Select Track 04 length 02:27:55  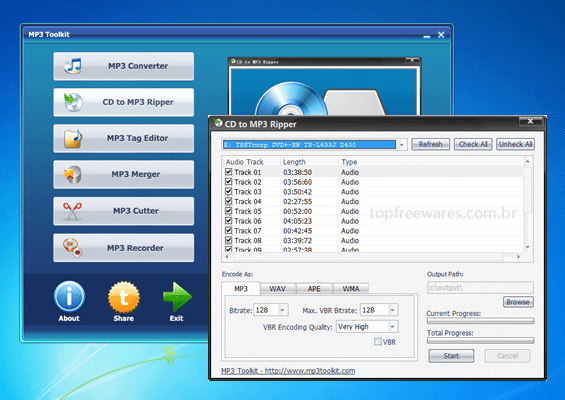(297, 201)
